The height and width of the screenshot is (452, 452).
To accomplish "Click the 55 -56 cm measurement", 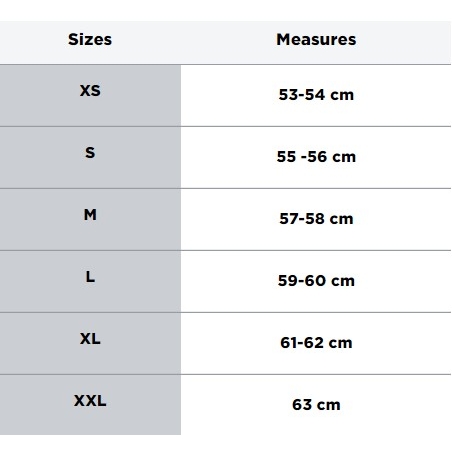I will click(316, 157).
